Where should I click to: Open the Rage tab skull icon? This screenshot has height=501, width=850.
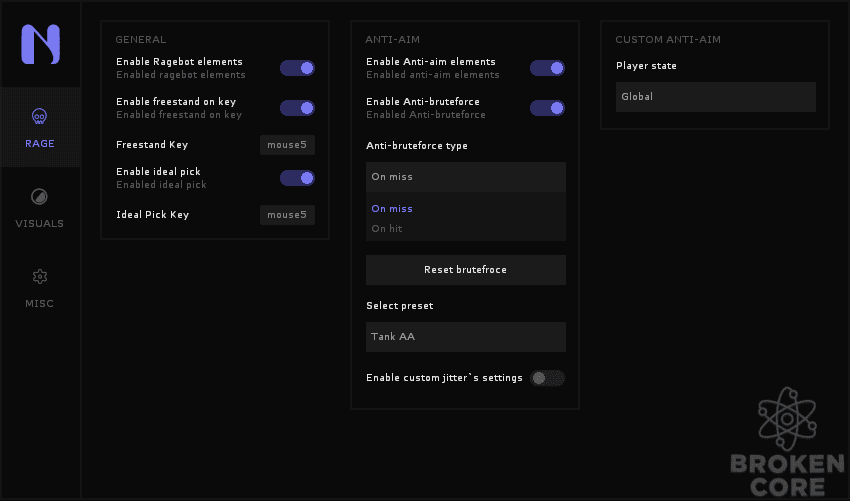click(x=40, y=116)
